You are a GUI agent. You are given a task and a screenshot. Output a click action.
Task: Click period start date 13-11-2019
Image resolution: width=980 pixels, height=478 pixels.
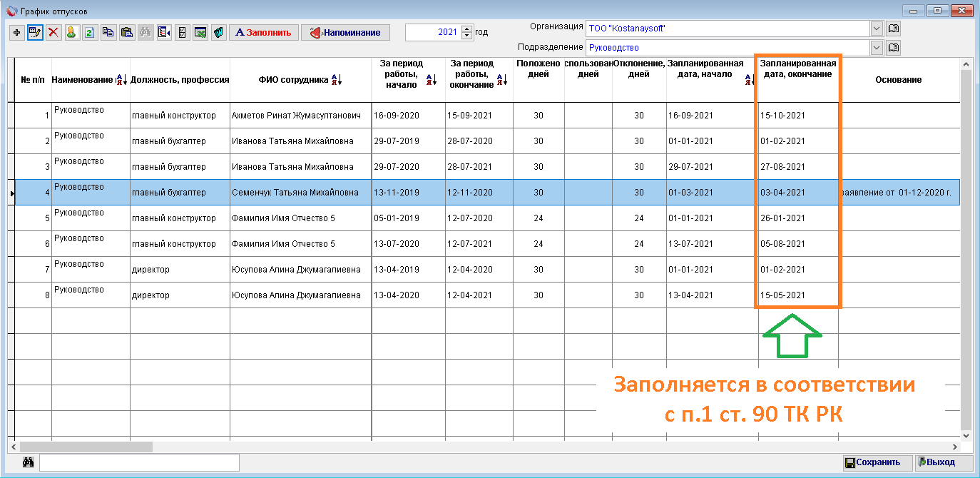(x=408, y=193)
